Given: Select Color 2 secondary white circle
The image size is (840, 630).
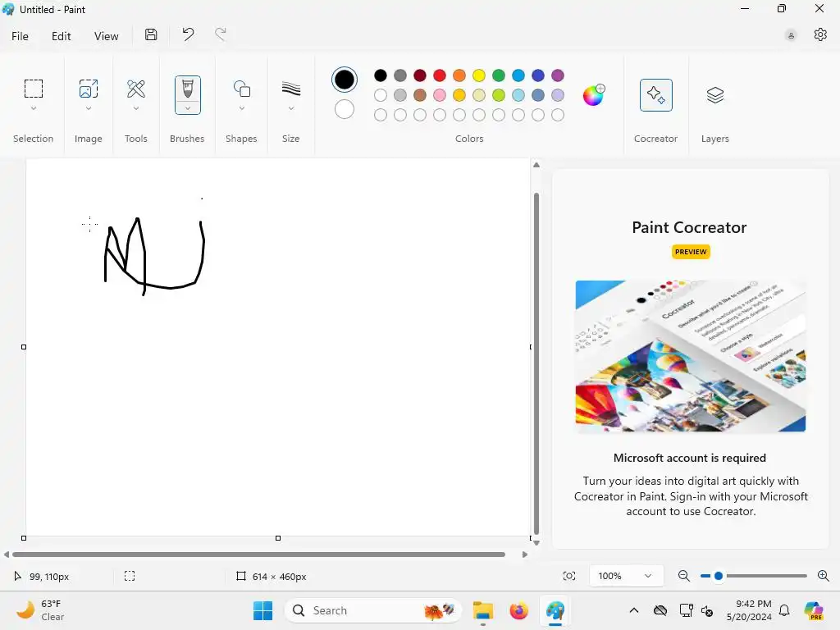Looking at the screenshot, I should pyautogui.click(x=344, y=109).
